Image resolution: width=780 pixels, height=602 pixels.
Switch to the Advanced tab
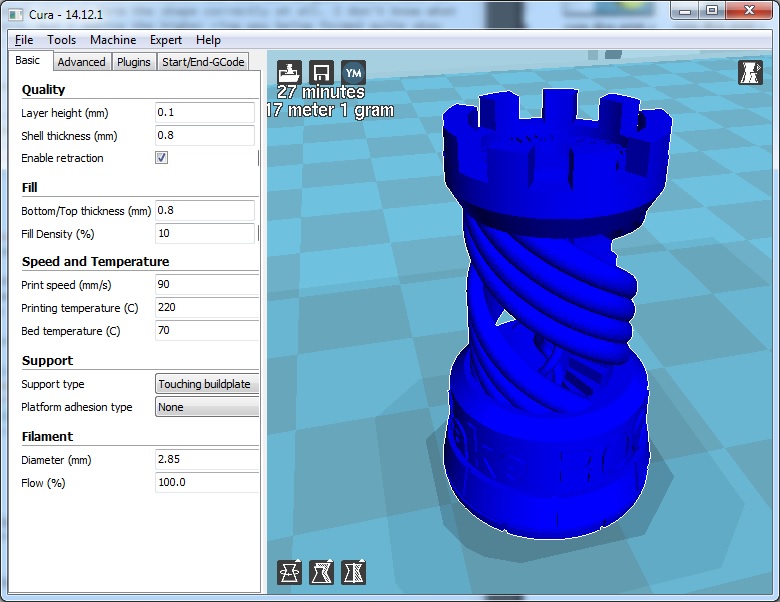[82, 62]
